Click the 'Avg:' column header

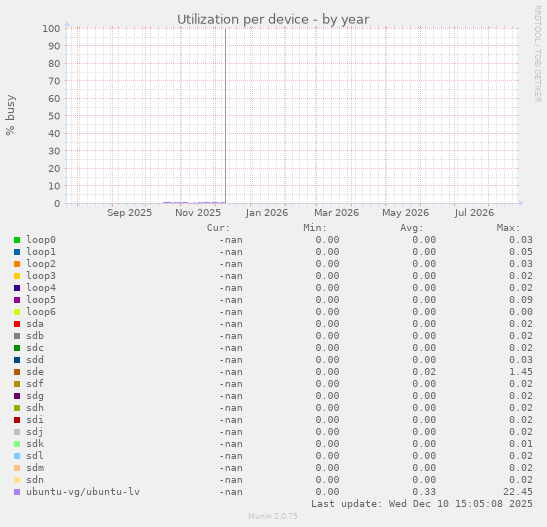pos(412,228)
